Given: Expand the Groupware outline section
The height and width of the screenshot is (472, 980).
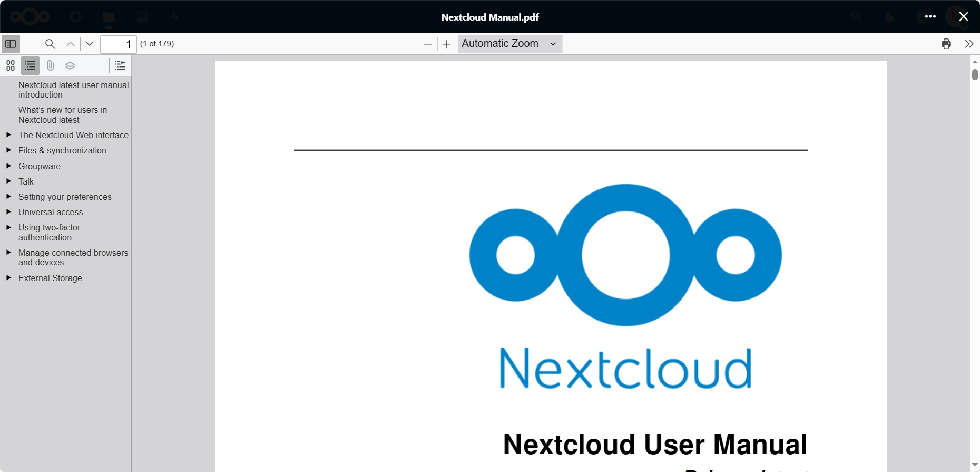Looking at the screenshot, I should tap(8, 166).
